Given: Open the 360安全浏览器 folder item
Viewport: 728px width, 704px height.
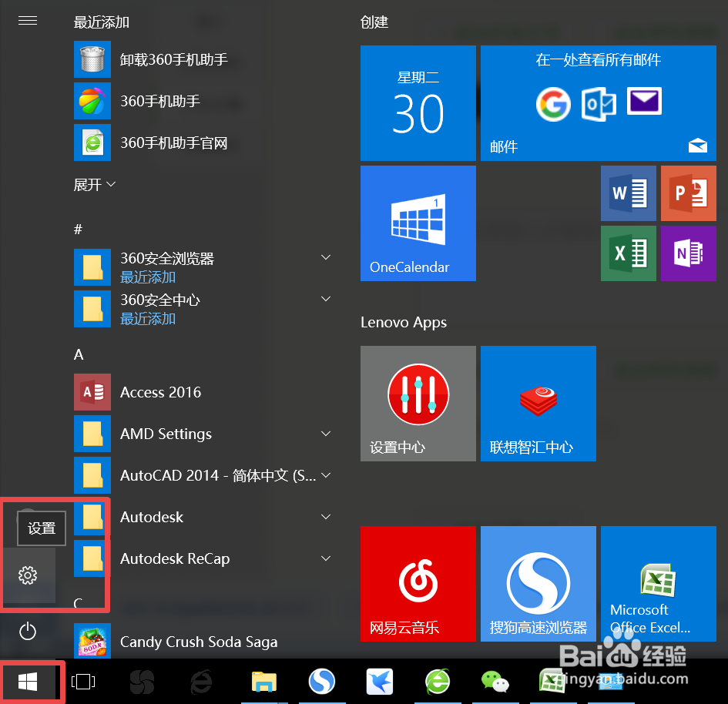Looking at the screenshot, I should (x=204, y=267).
